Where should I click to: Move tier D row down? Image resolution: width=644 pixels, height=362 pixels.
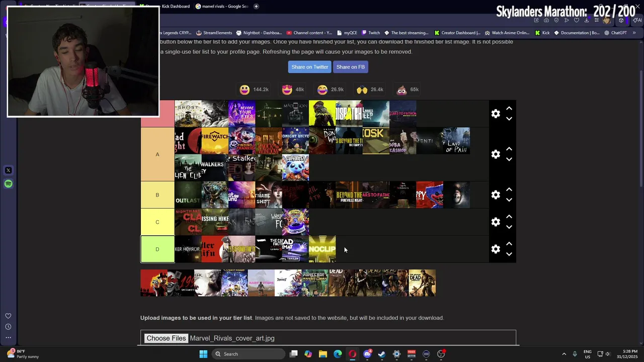509,254
